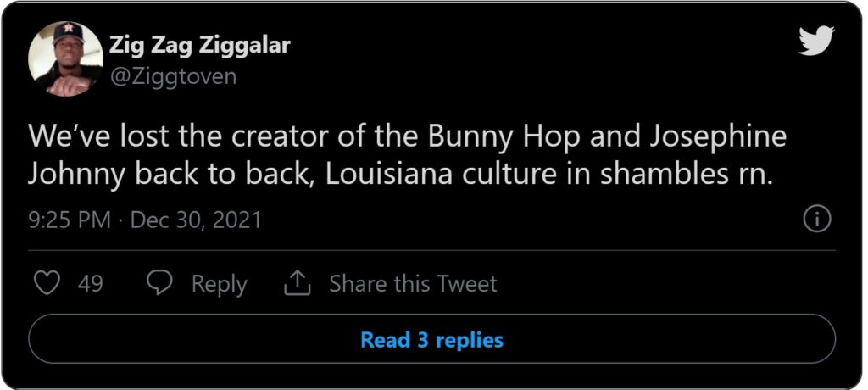
Task: Like the tweet with the heart icon
Action: [47, 283]
